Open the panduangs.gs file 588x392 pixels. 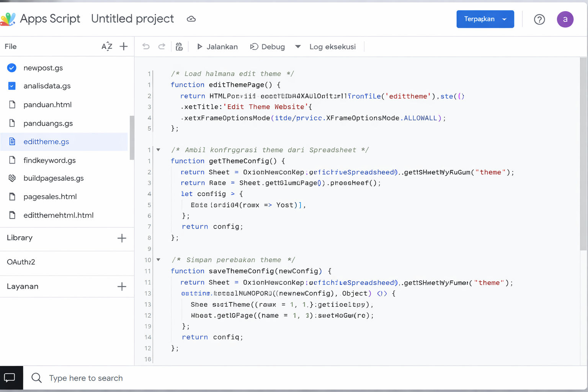48,123
